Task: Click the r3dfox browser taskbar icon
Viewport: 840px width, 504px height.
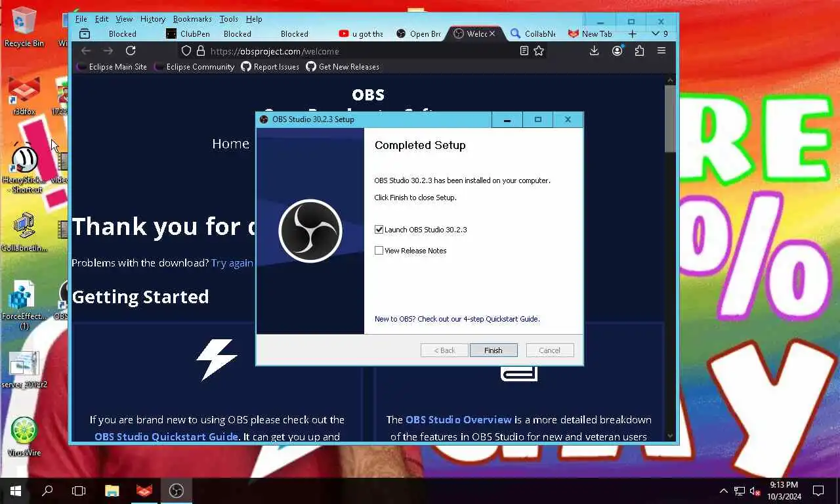Action: coord(144,490)
